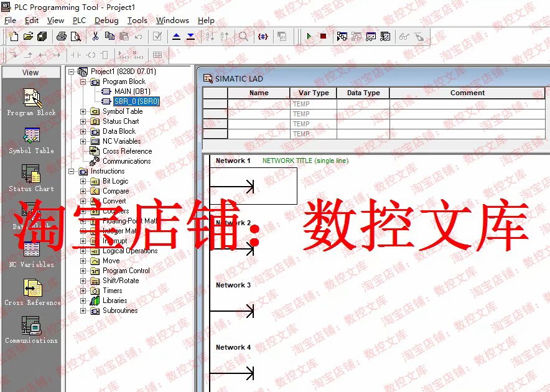The image size is (550, 392).
Task: Upload from PLC using up-arrow icon
Action: point(177,36)
